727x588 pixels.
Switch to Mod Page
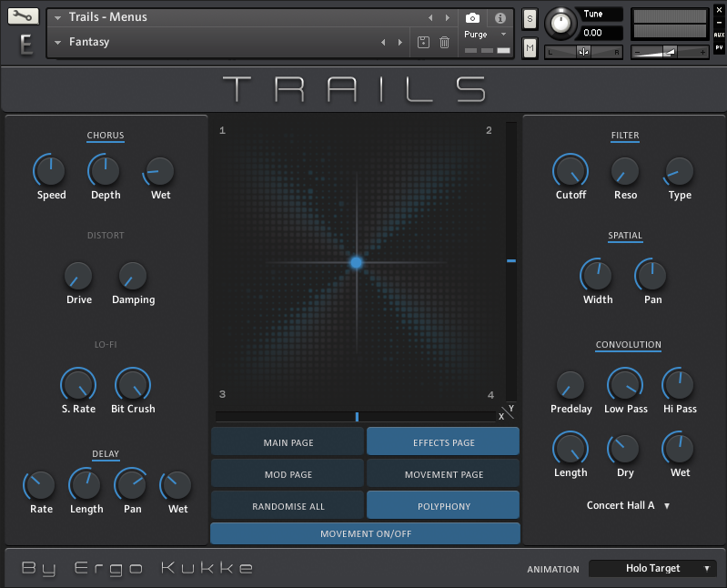[x=288, y=474]
